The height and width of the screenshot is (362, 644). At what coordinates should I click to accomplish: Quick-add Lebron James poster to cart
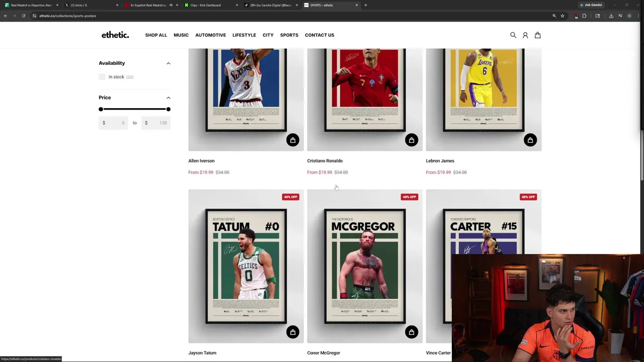click(x=530, y=140)
